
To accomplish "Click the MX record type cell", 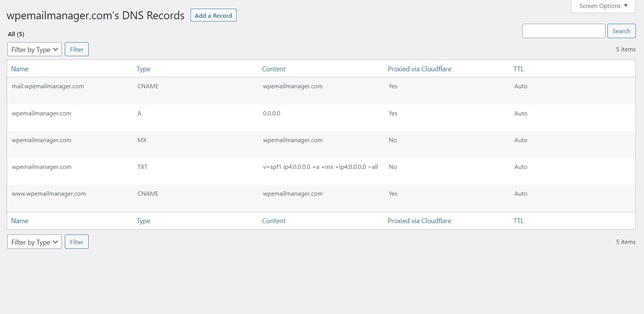I will coord(142,140).
